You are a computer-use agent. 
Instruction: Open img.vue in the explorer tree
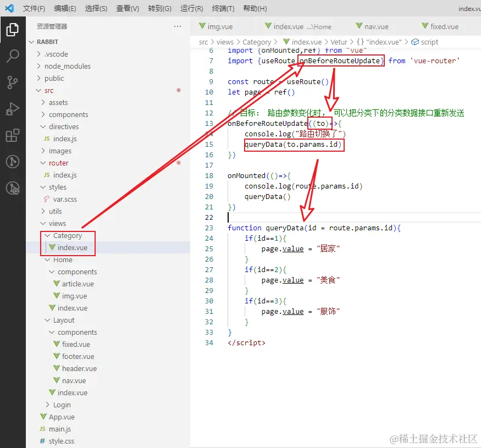pos(74,296)
